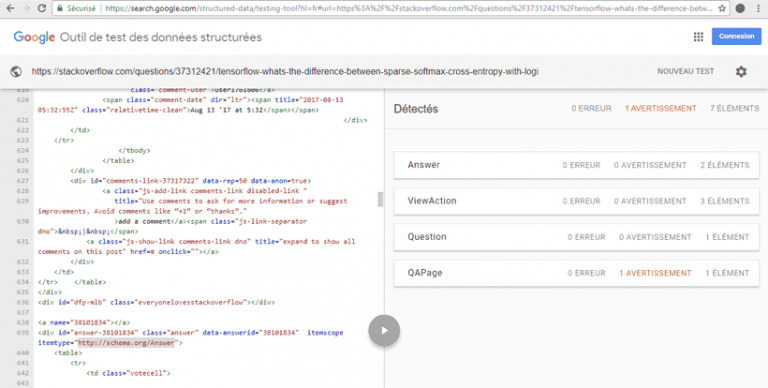This screenshot has height=388, width=768.
Task: Open the settings gear icon
Action: coord(741,72)
